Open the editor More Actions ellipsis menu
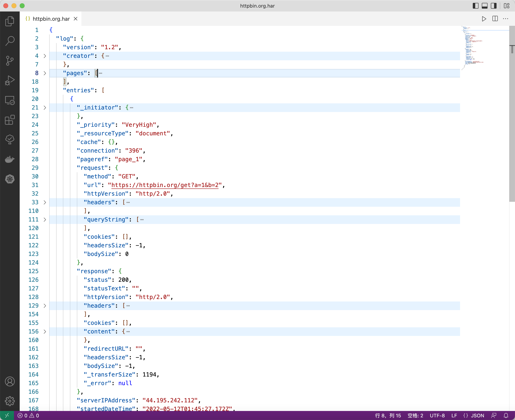The height and width of the screenshot is (420, 515). (506, 19)
